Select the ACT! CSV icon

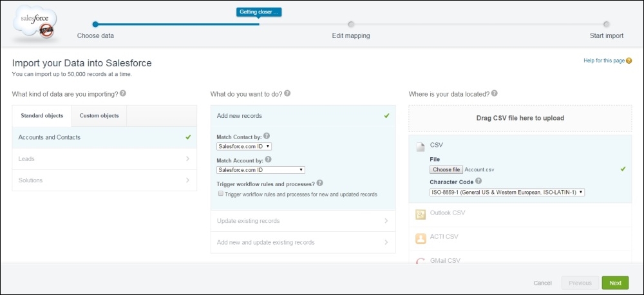click(x=421, y=238)
